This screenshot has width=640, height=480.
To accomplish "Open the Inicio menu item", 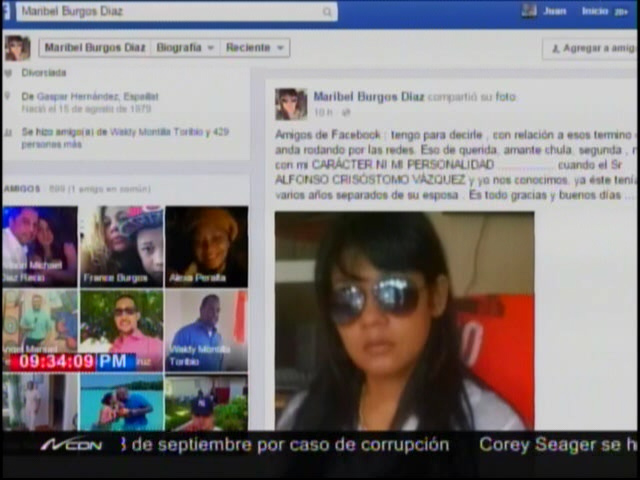I will [x=596, y=11].
